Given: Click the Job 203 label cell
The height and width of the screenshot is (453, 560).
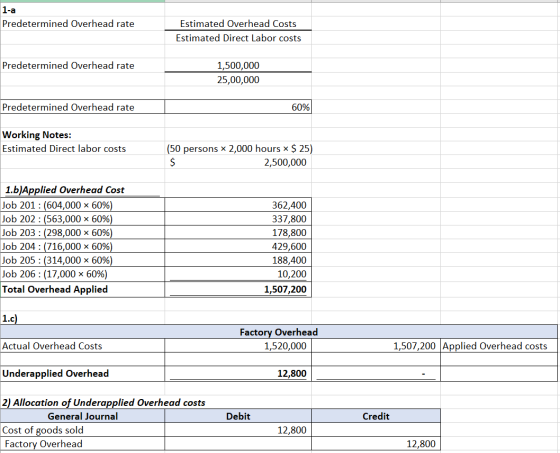Looking at the screenshot, I should (82, 233).
